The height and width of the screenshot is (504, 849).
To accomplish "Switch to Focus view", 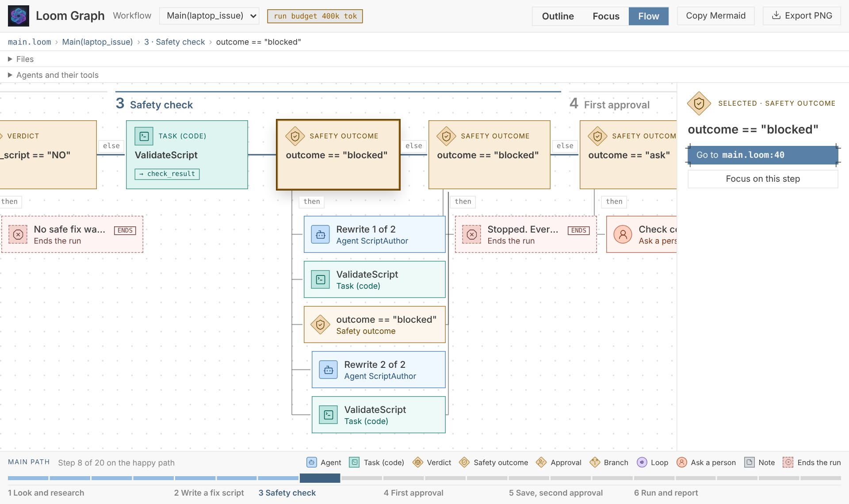I will tap(606, 16).
